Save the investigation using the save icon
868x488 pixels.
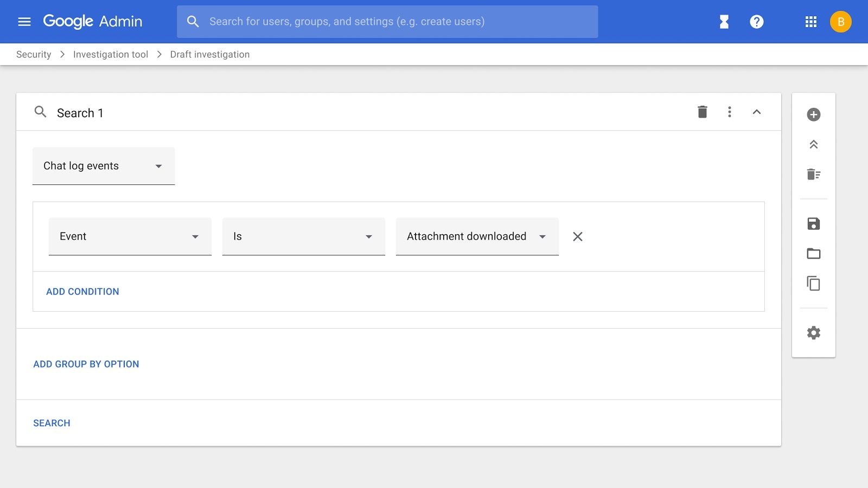813,223
